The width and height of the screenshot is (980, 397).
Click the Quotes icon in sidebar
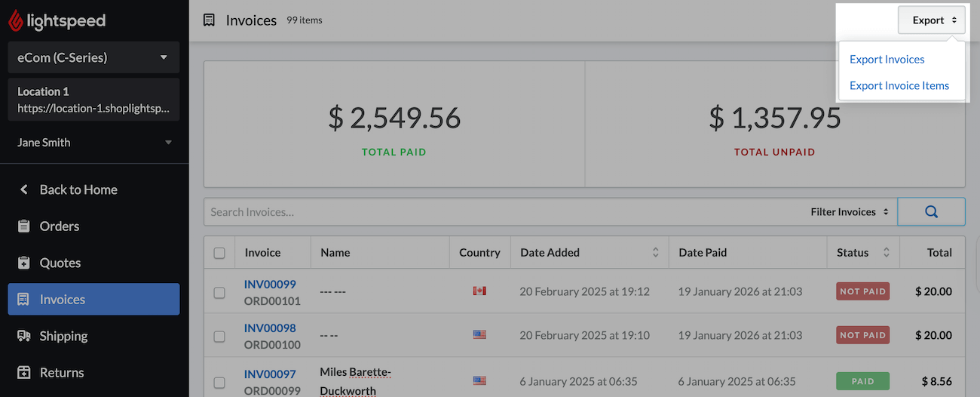click(24, 263)
